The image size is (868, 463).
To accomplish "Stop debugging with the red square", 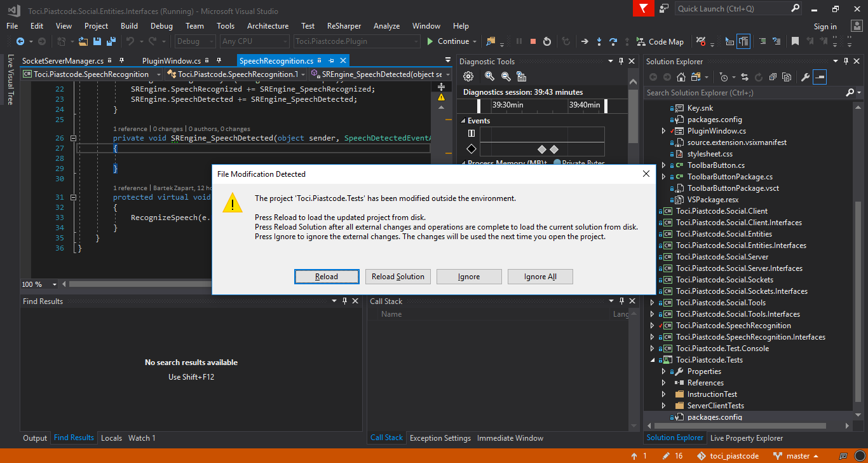I will point(533,41).
